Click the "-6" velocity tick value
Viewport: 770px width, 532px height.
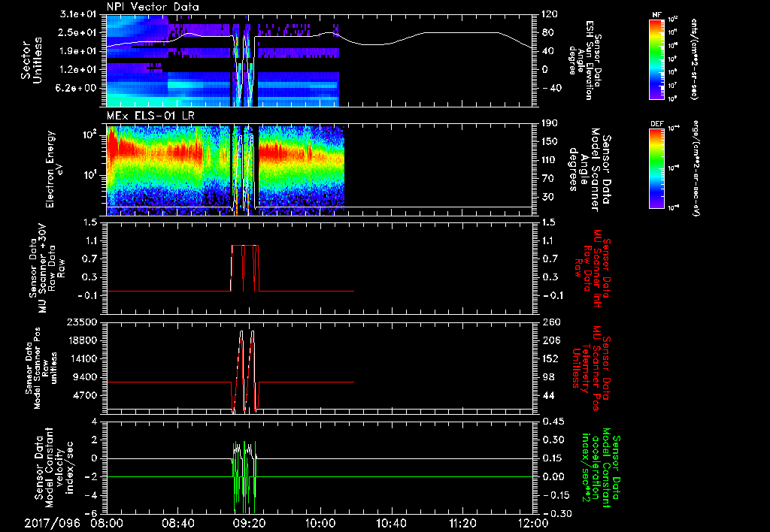[92, 514]
